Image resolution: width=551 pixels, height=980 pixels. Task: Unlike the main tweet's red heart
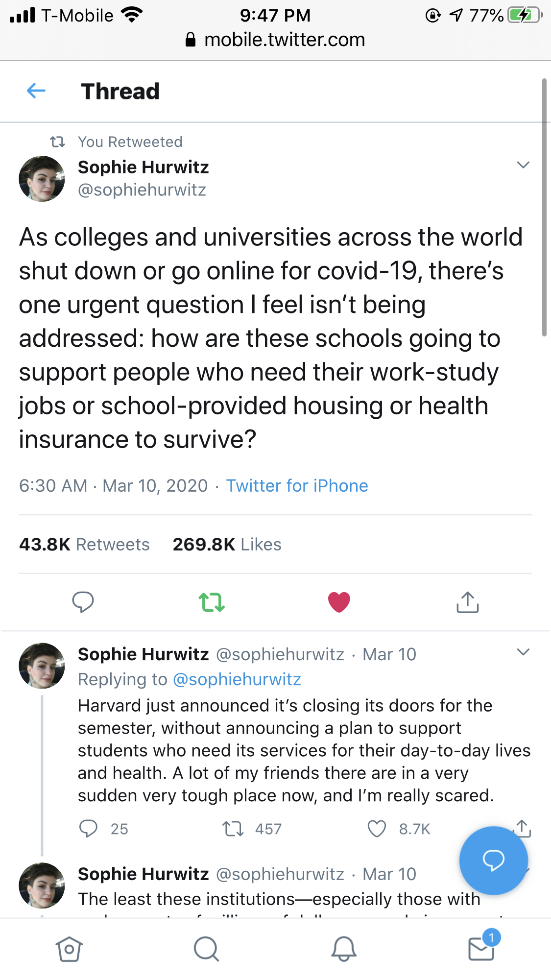(x=339, y=602)
